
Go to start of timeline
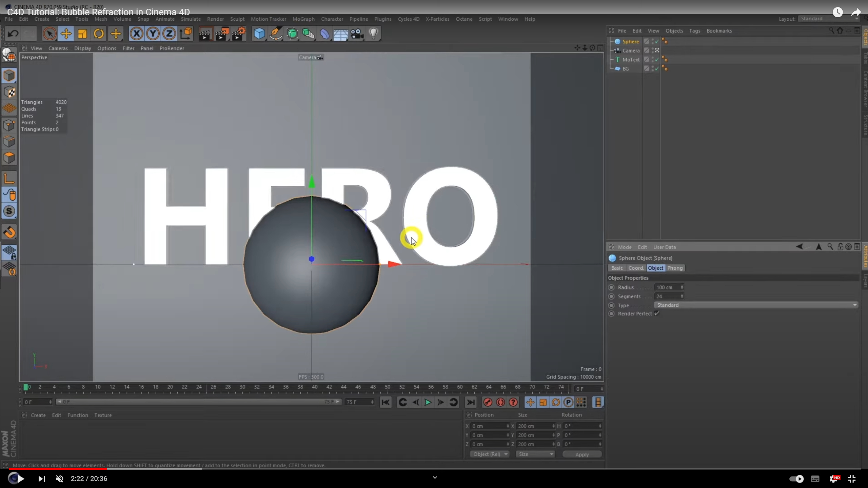tap(386, 402)
